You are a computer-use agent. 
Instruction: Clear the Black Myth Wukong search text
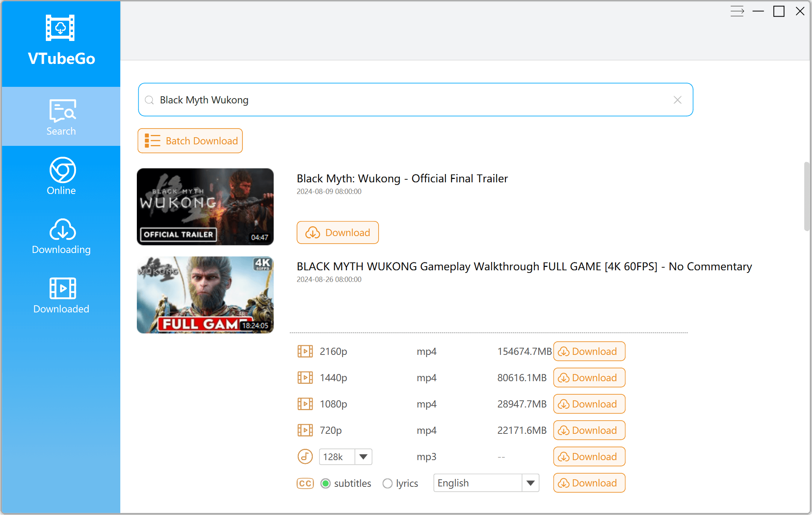pyautogui.click(x=678, y=100)
